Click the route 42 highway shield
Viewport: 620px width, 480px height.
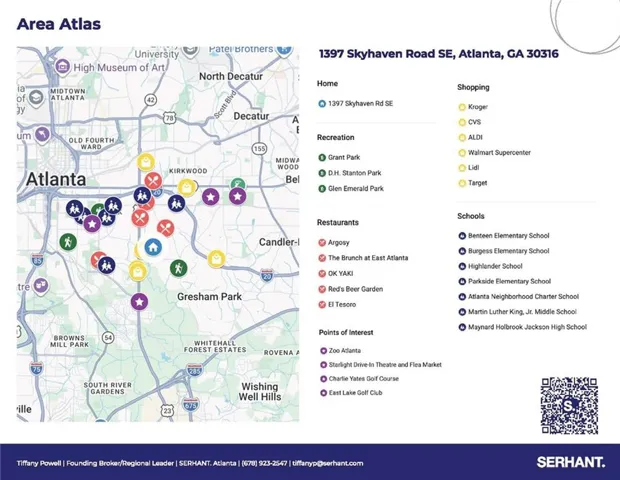[x=150, y=100]
